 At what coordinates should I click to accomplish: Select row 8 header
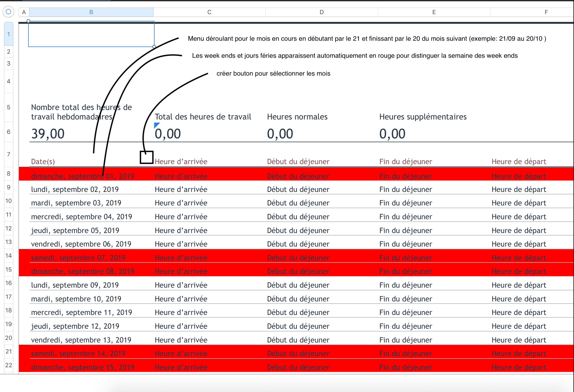tap(9, 174)
